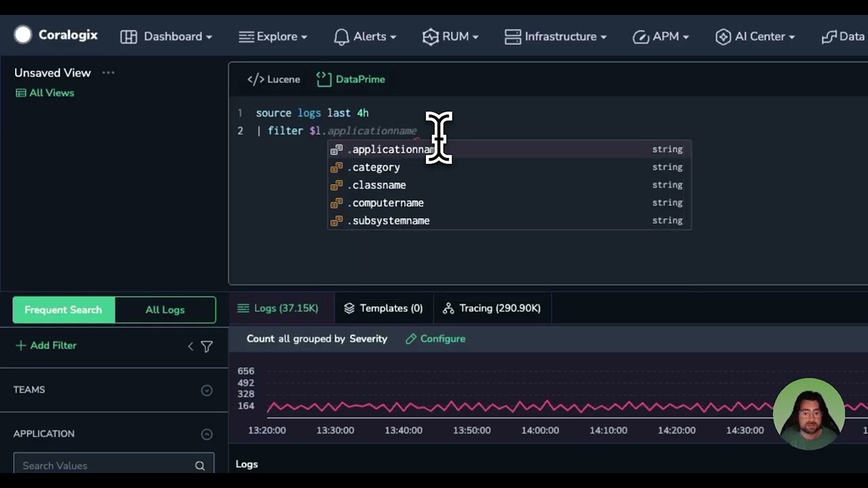This screenshot has height=488, width=868.
Task: Click the presenter webcam thumbnail
Action: tap(808, 413)
